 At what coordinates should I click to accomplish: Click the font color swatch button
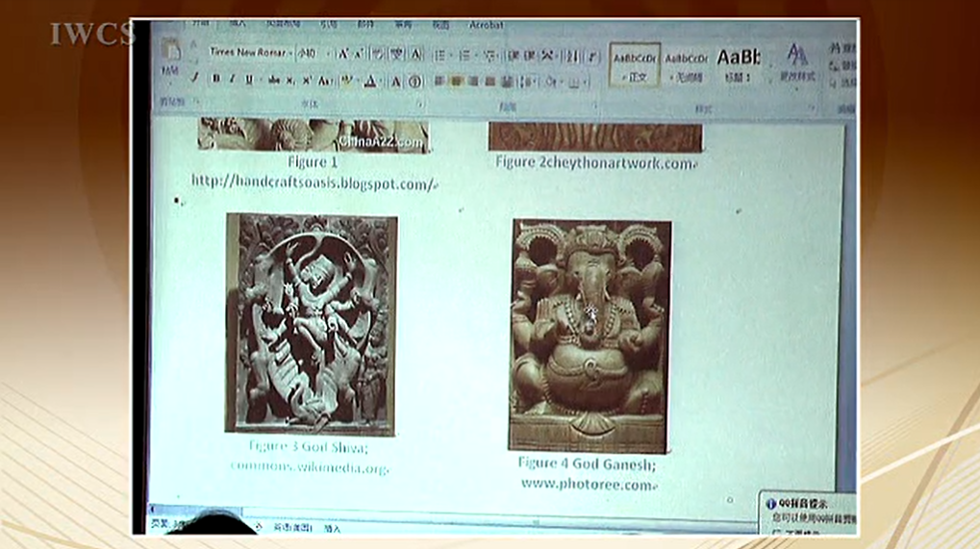point(370,81)
